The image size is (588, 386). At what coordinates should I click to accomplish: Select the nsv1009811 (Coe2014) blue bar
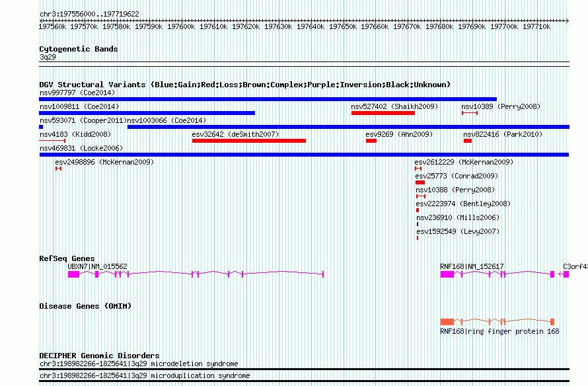(147, 113)
